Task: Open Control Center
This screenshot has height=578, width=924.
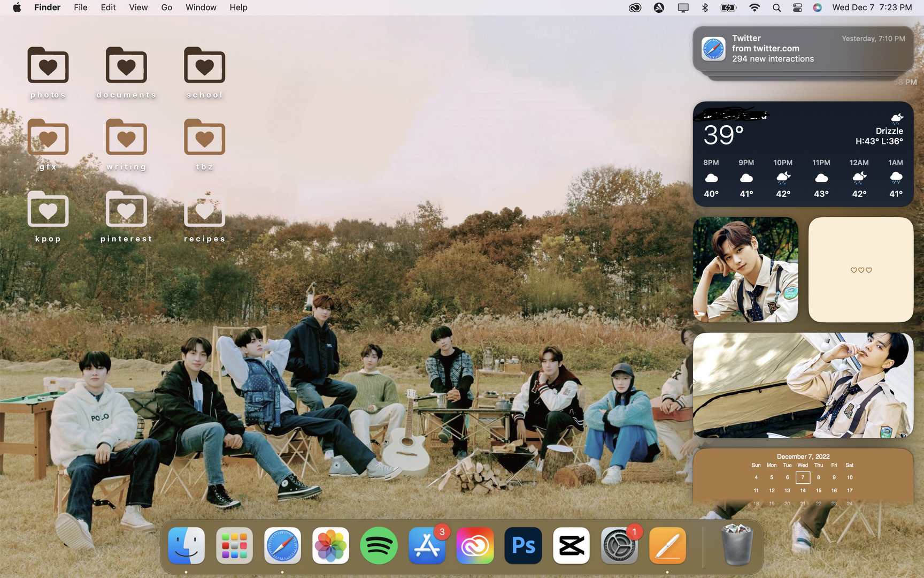Action: [797, 7]
